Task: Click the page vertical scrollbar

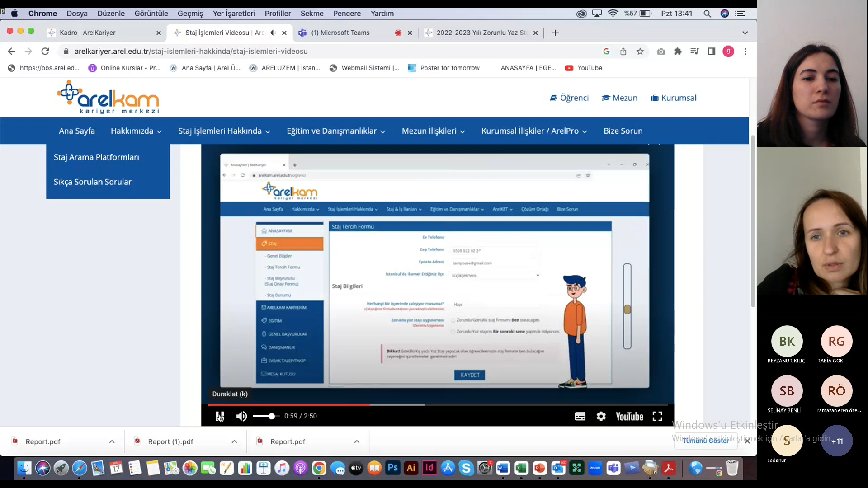Action: click(x=753, y=221)
